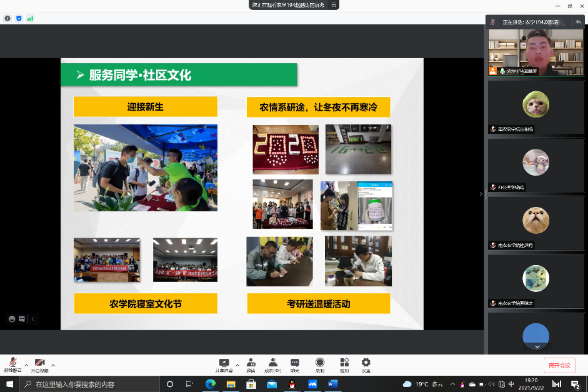Viewport: 588px width, 392px height.
Task: Unmute the microphone in meeting toolbar
Action: click(x=12, y=364)
